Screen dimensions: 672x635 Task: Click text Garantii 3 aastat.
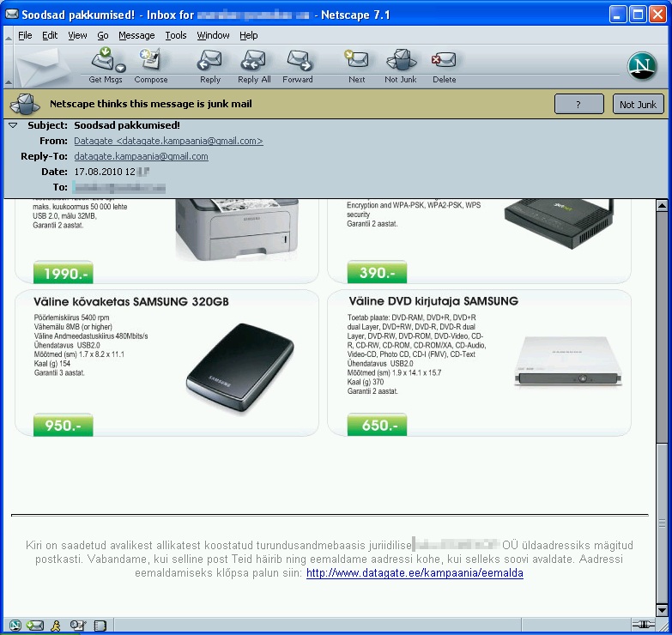[59, 372]
